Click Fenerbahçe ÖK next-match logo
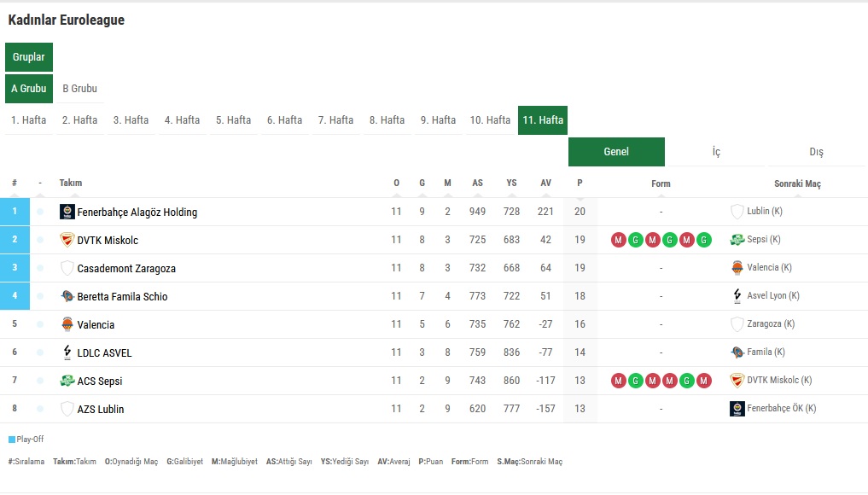Viewport: 868px width, 495px height. (737, 409)
